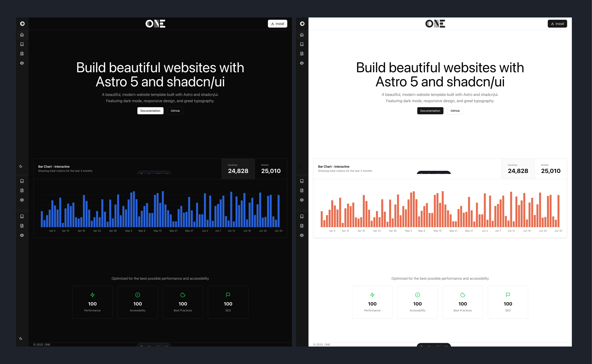Viewport: 592px width, 364px height.
Task: Click black Install button in light panel
Action: pos(557,24)
